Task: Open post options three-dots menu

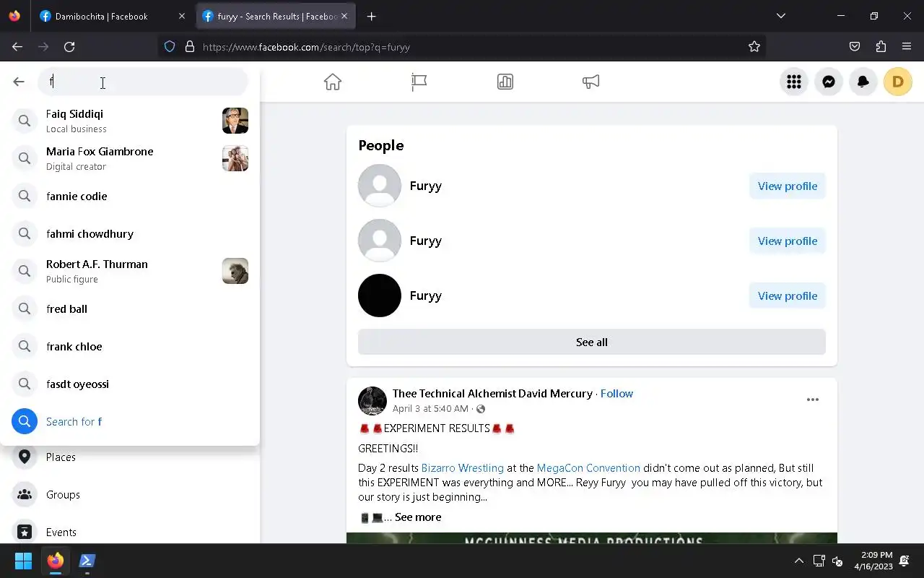Action: pyautogui.click(x=813, y=400)
